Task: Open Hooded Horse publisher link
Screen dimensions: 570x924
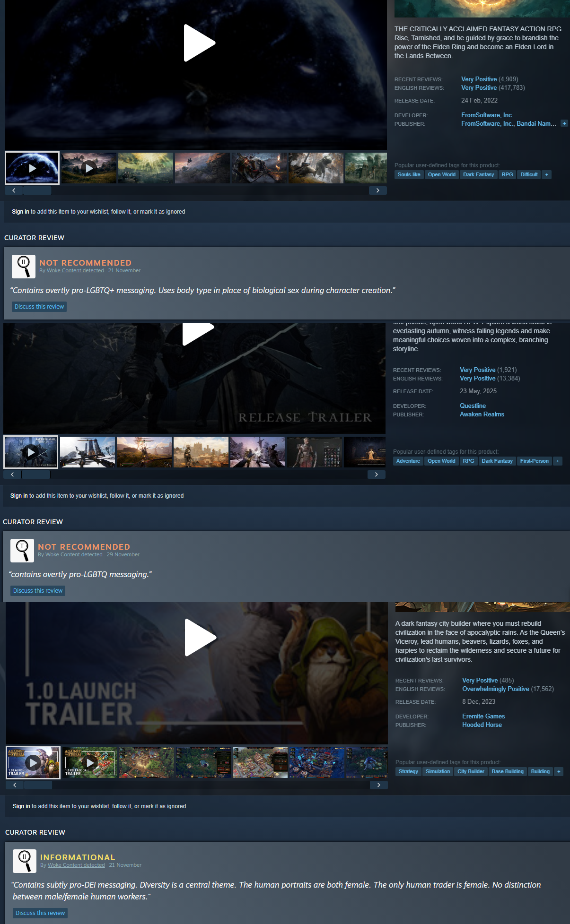Action: click(482, 725)
